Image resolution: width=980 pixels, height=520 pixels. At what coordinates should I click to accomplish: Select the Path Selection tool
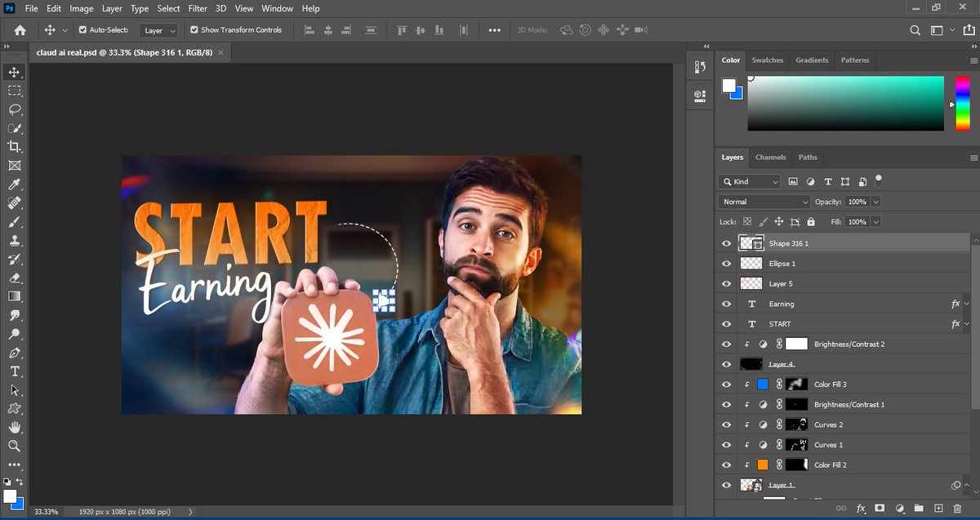[x=14, y=390]
